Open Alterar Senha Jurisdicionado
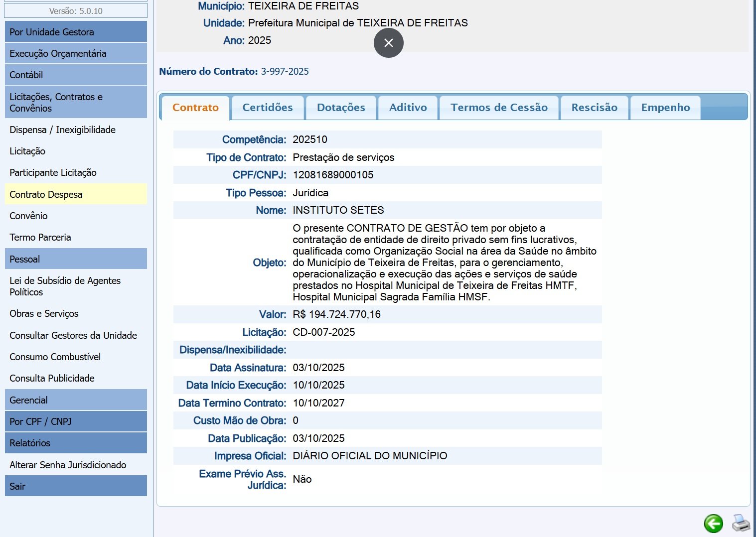 [76, 465]
